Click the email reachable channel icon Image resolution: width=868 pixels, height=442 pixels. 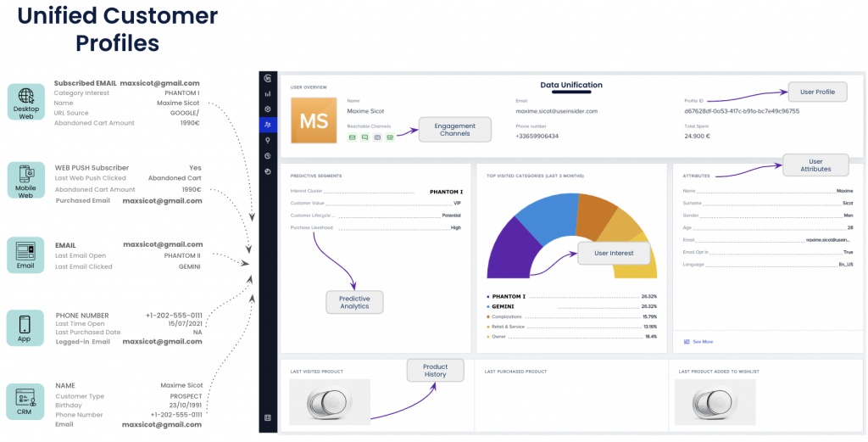(352, 137)
